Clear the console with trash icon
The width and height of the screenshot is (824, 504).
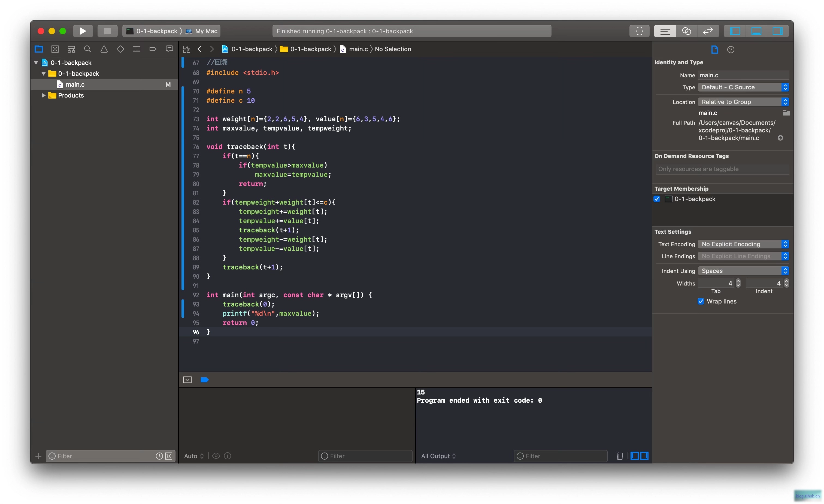coord(620,456)
